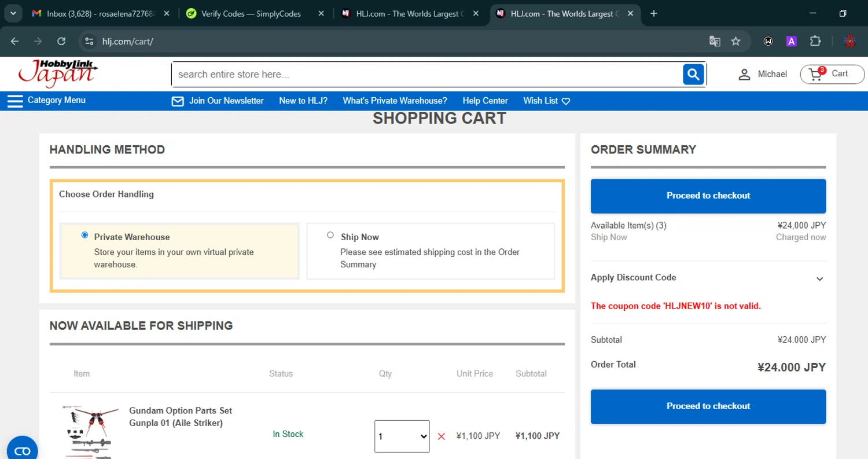Bookmark this page with the star
The image size is (868, 459).
click(x=735, y=41)
